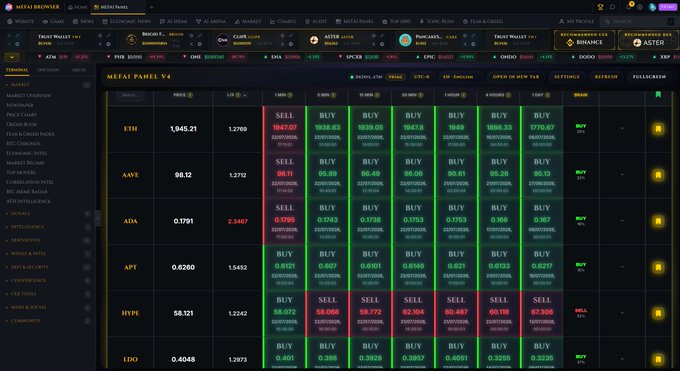Select the MEFAI sidebar tab
The width and height of the screenshot is (680, 371).
(78, 70)
